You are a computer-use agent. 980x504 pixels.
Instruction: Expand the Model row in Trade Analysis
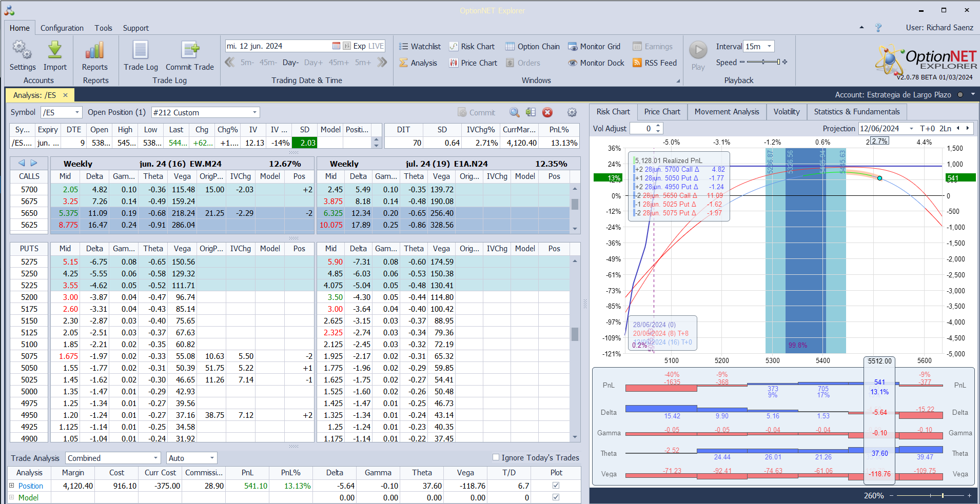(12, 497)
